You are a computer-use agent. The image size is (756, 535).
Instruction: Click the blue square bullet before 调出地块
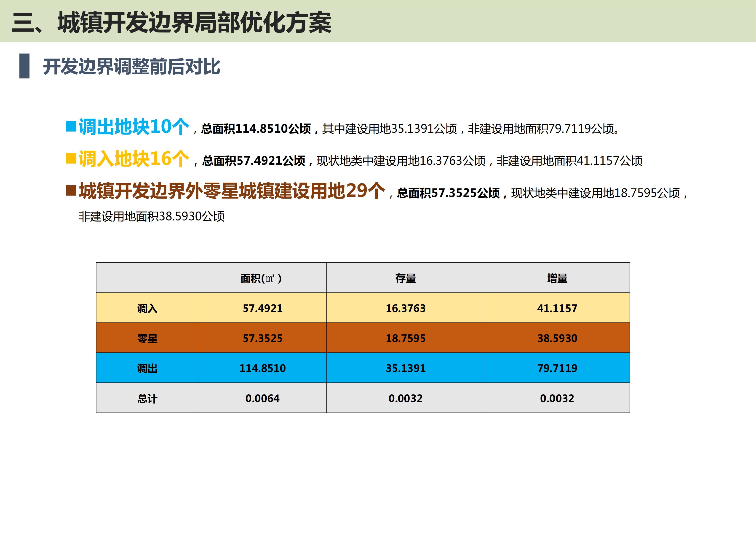tap(71, 126)
